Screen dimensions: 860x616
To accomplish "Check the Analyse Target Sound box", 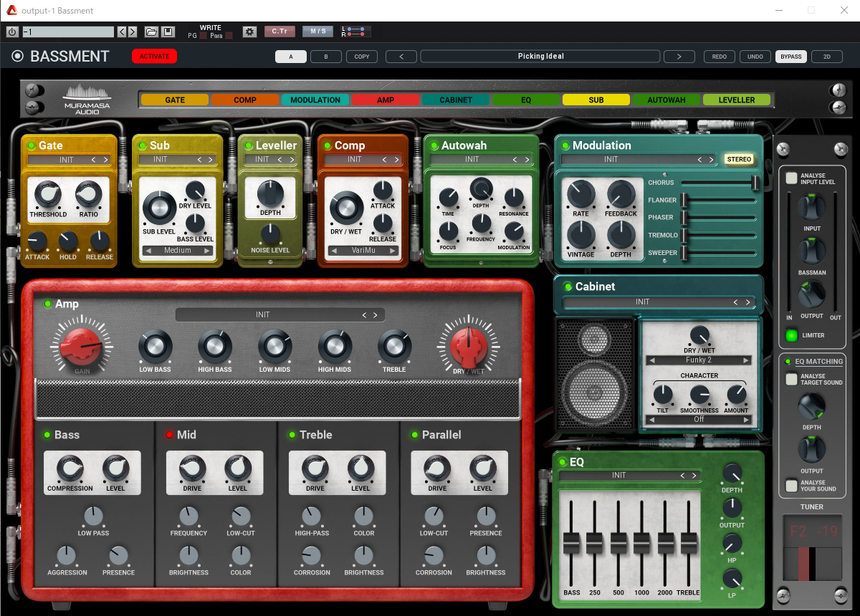I will [791, 379].
